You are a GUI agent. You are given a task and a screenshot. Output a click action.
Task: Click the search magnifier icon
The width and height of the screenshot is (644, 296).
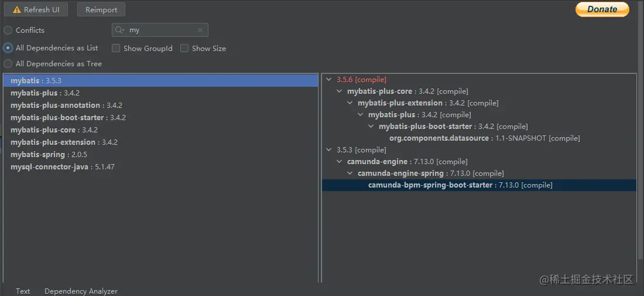coord(119,30)
